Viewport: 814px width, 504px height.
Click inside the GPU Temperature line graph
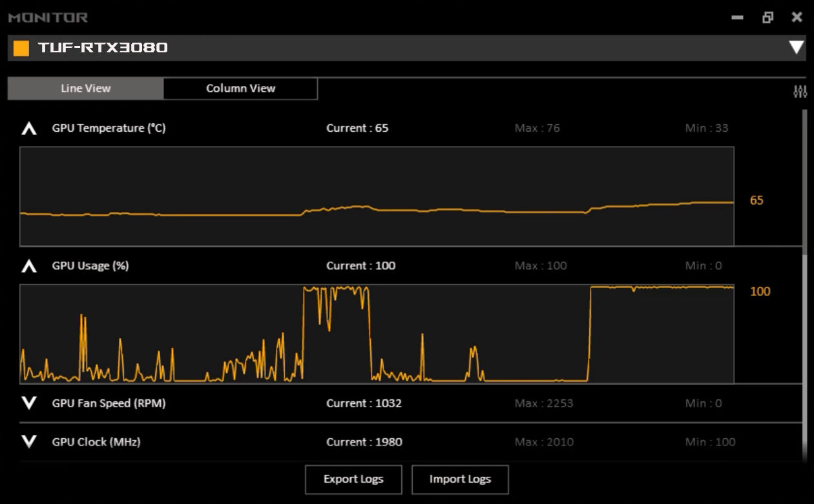[377, 196]
